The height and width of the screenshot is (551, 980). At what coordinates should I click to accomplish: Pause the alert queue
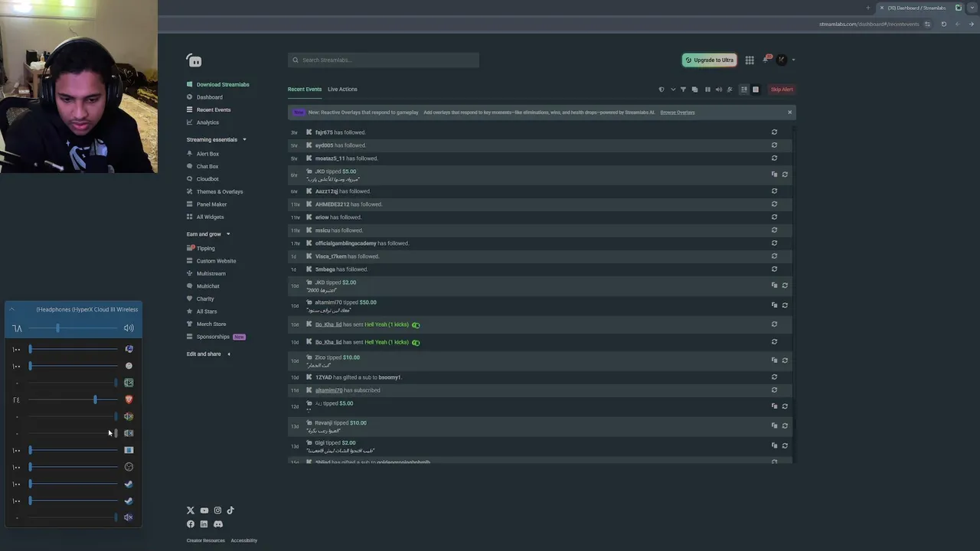(707, 90)
